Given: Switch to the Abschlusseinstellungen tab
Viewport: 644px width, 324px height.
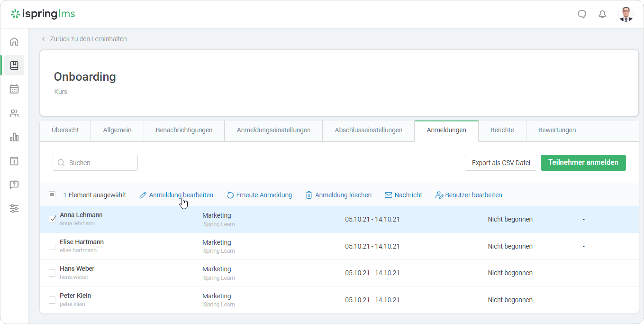Looking at the screenshot, I should (368, 130).
